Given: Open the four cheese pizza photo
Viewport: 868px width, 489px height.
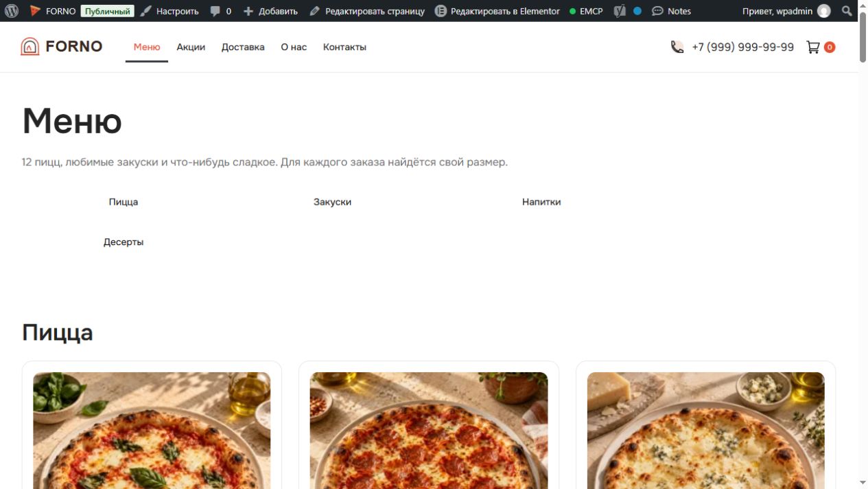Looking at the screenshot, I should click(706, 431).
